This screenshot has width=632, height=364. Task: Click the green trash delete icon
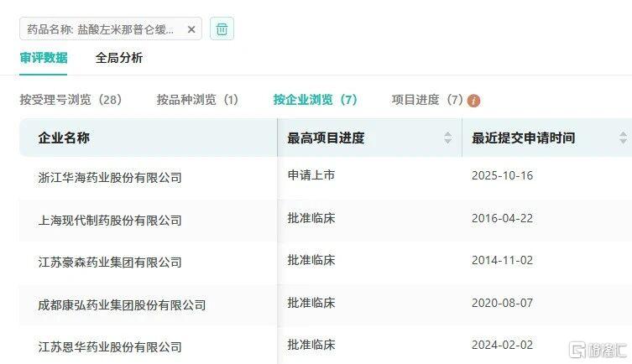(222, 29)
